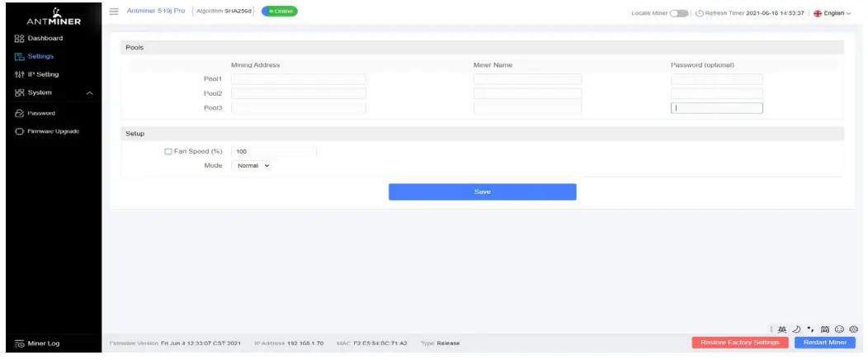Click the IME punctuation icon
Screen dimensions: 868x360
pos(810,329)
